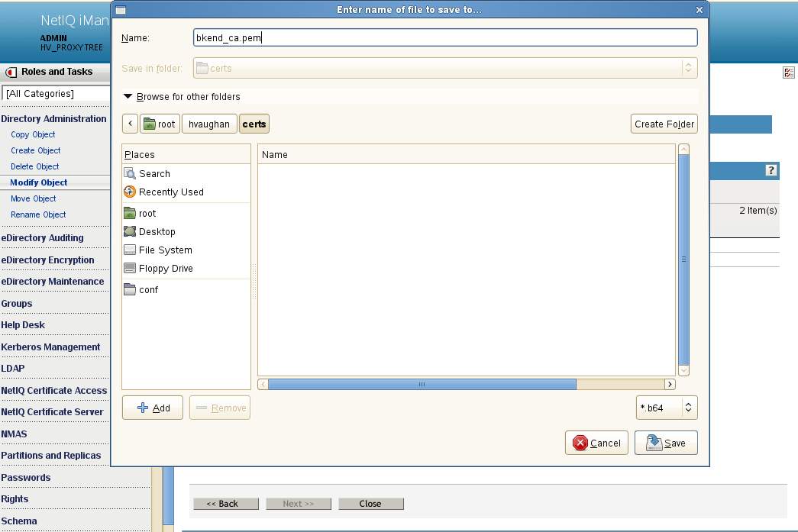Close the save file dialog
The height and width of the screenshot is (532, 798).
(699, 10)
